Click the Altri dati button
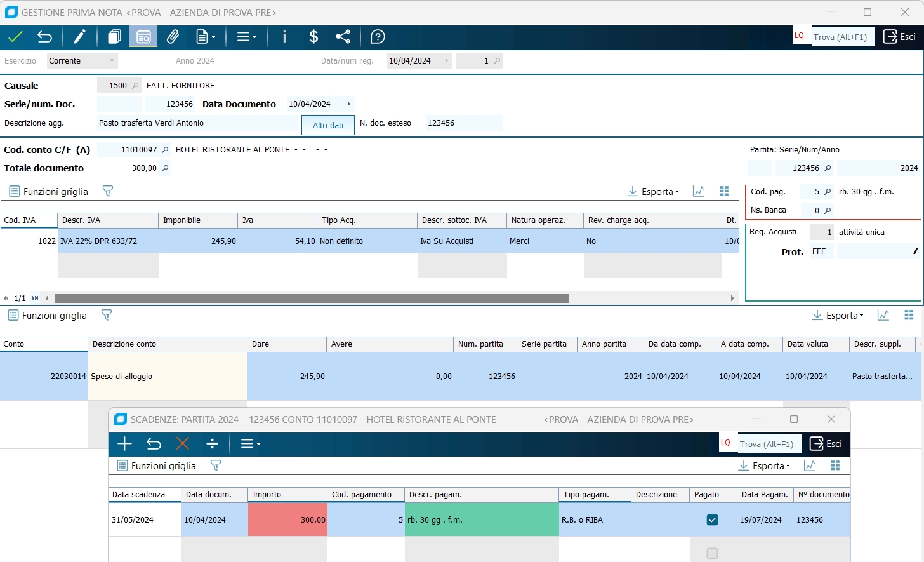 [x=328, y=125]
